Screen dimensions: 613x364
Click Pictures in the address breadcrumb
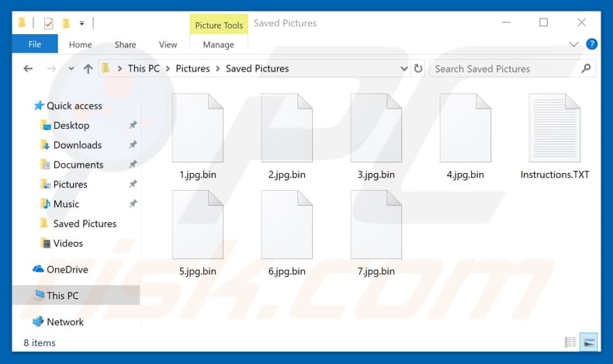click(192, 68)
